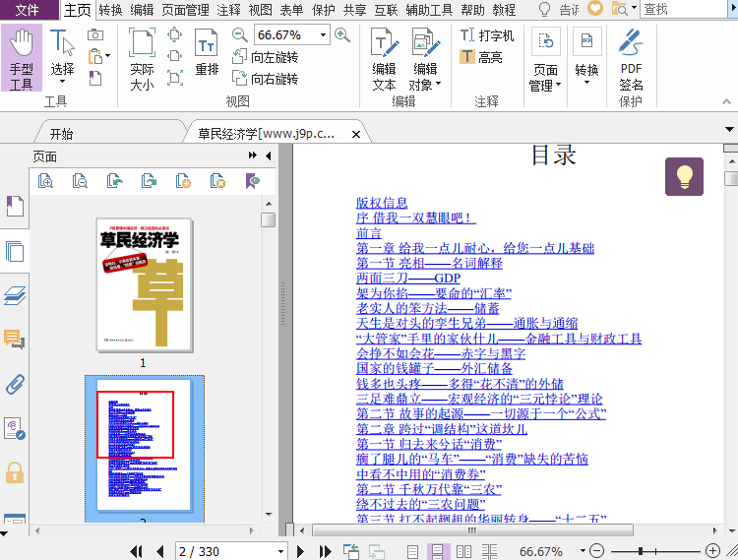
Task: Rotate page right (向右旋转)
Action: pyautogui.click(x=265, y=78)
